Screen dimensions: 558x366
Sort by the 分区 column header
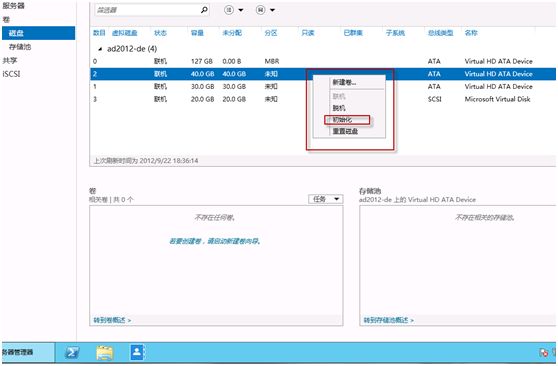pyautogui.click(x=271, y=33)
